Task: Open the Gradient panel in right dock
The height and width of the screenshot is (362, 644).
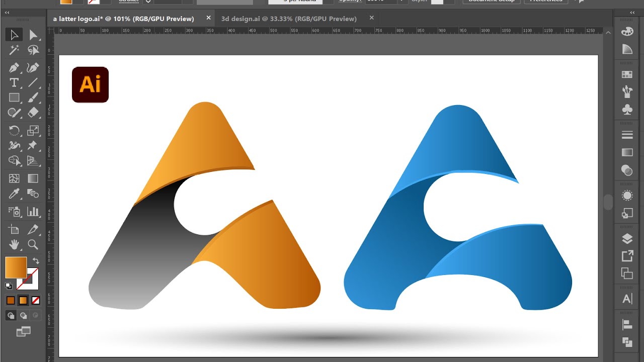Action: tap(627, 152)
